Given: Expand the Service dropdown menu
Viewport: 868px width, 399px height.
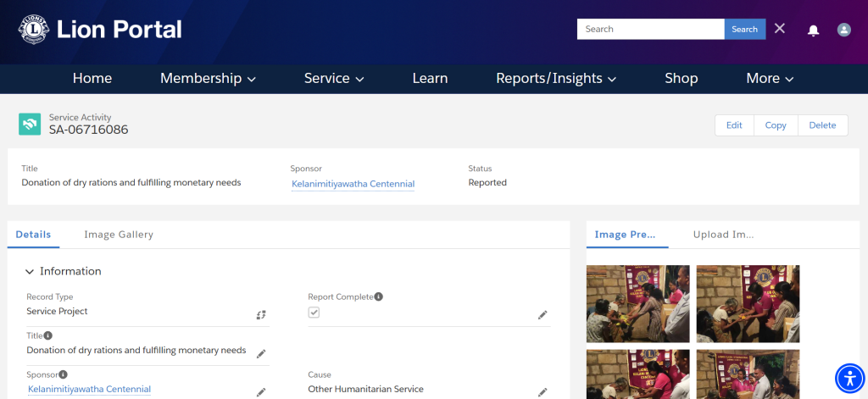Looking at the screenshot, I should click(x=334, y=79).
